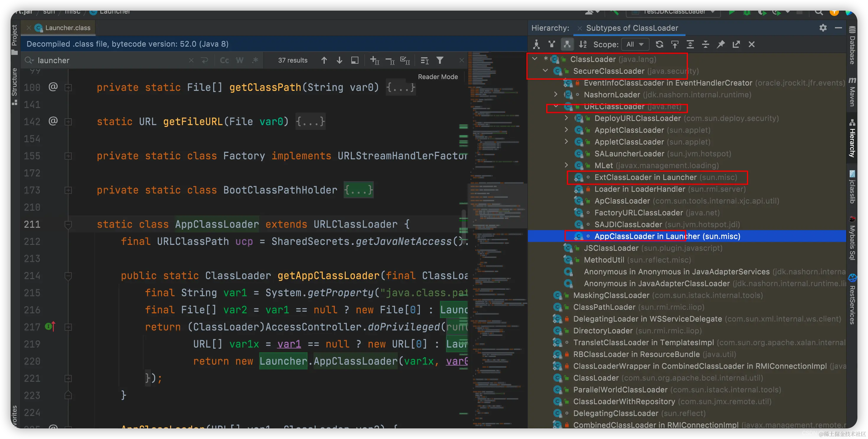Expand the NashornLoader tree node

click(556, 95)
